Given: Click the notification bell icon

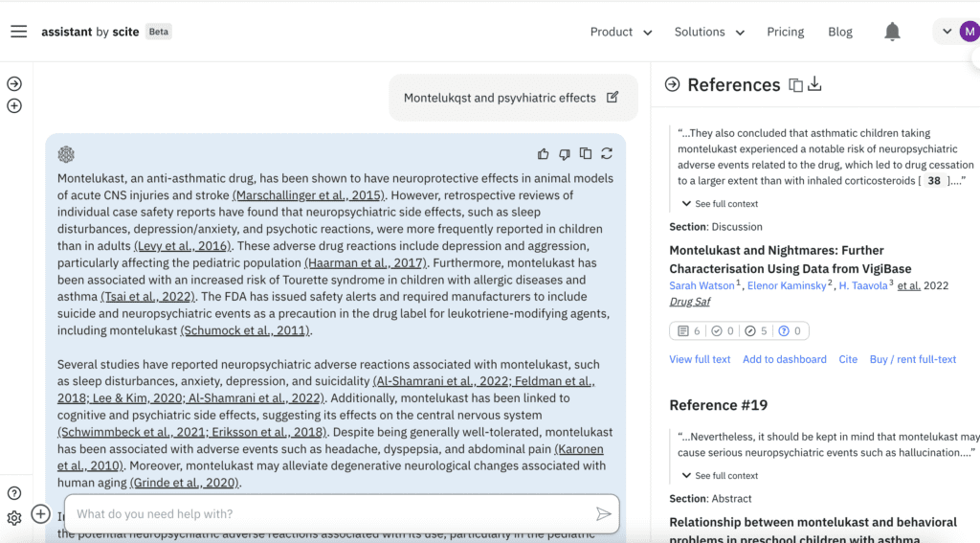Looking at the screenshot, I should [892, 32].
